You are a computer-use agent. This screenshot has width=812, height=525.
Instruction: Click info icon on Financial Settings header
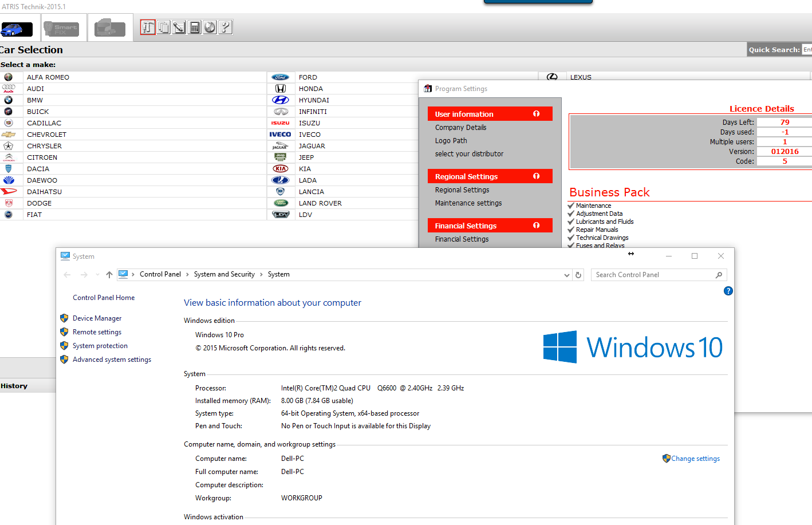[x=537, y=226]
